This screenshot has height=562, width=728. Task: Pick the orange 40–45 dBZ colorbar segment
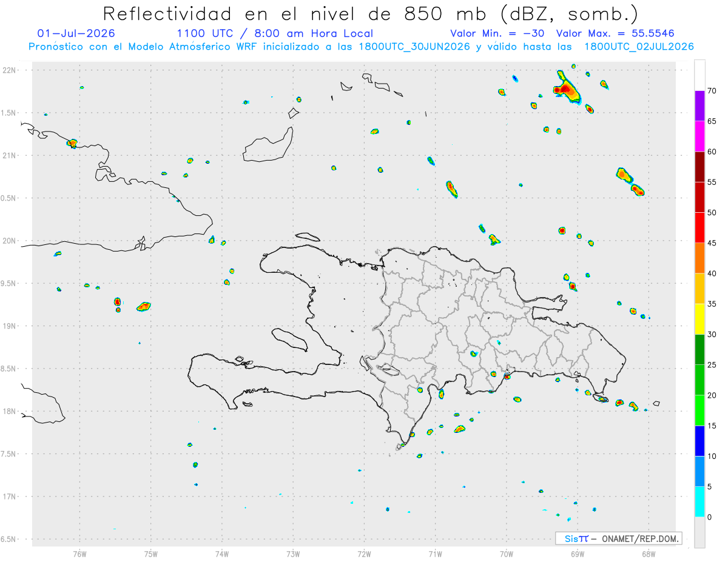(699, 258)
